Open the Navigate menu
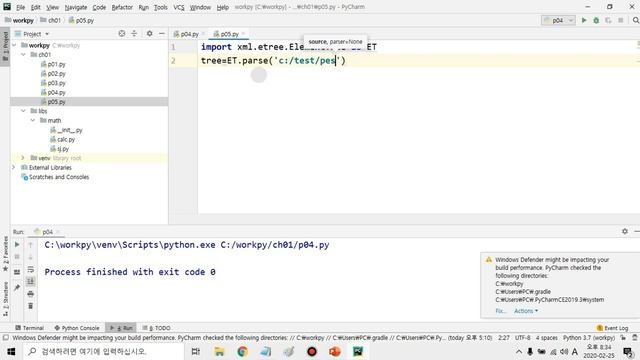The image size is (640, 360). click(76, 7)
